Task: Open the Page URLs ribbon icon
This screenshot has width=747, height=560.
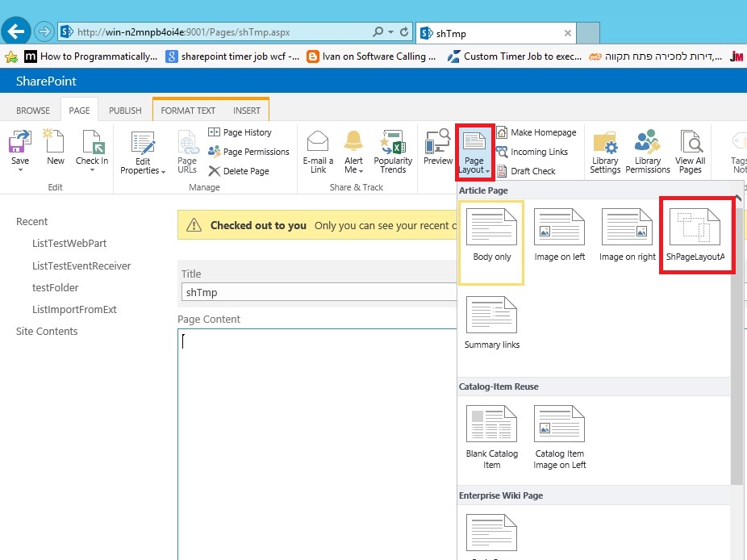Action: pyautogui.click(x=187, y=152)
